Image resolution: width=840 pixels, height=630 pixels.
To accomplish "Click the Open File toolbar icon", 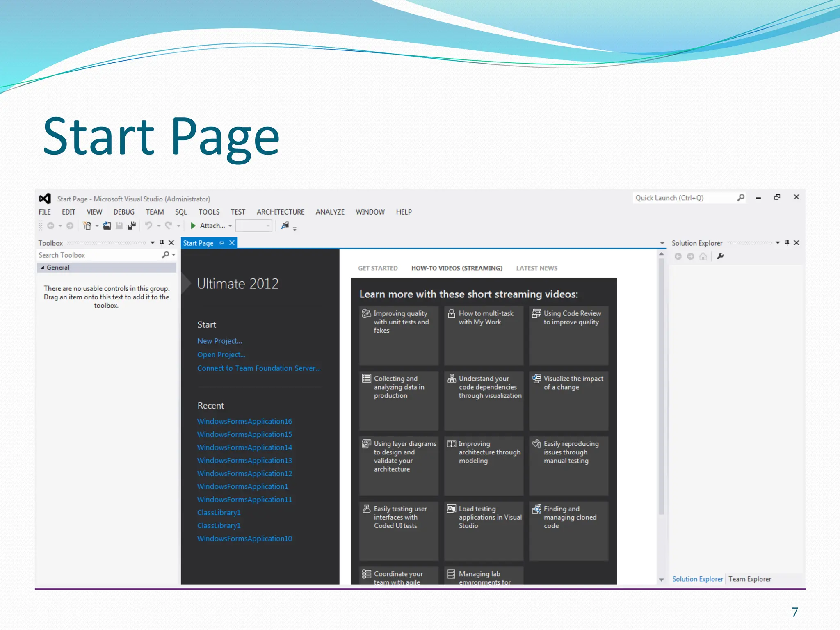I will (x=107, y=226).
